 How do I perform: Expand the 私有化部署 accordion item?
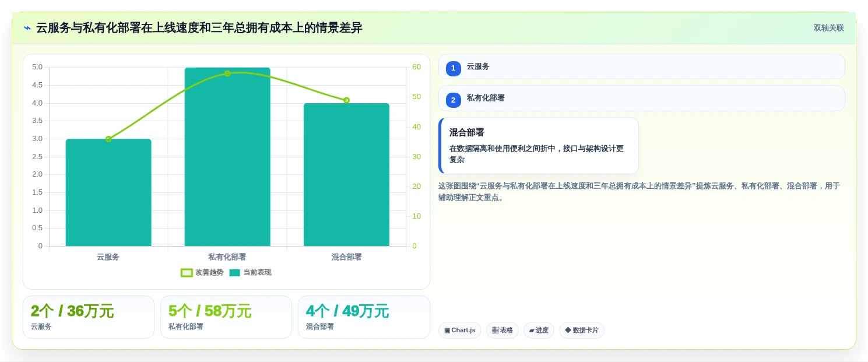click(641, 99)
